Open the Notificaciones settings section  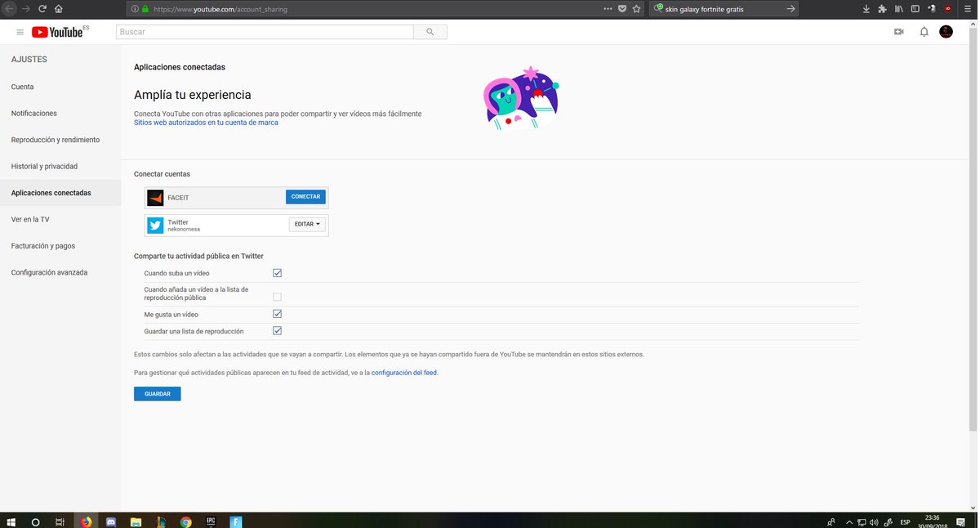point(34,113)
